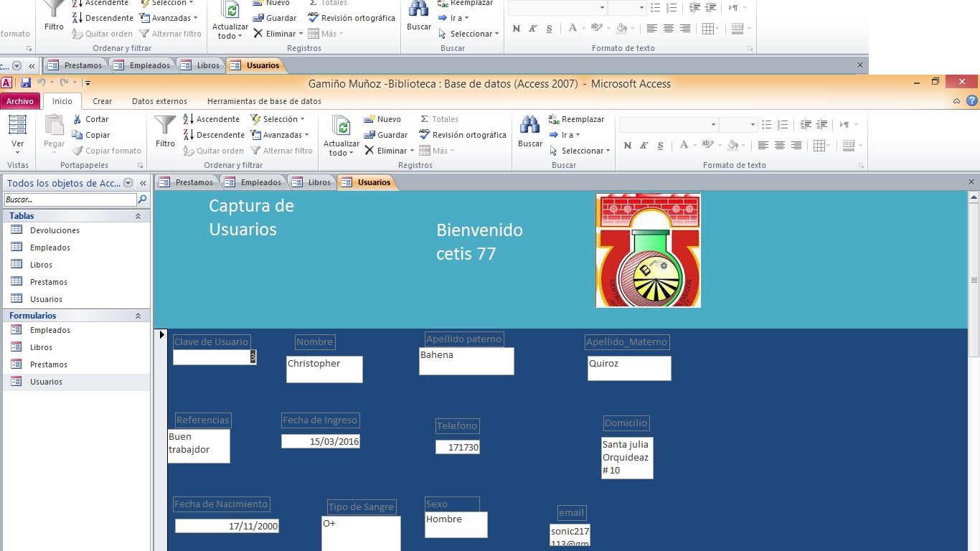Toggle bold N in the main Access window ribbon
980x551 pixels.
pyautogui.click(x=628, y=146)
